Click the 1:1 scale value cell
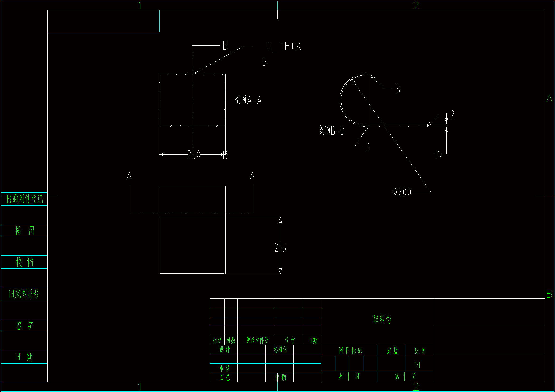555x392 pixels. point(418,365)
